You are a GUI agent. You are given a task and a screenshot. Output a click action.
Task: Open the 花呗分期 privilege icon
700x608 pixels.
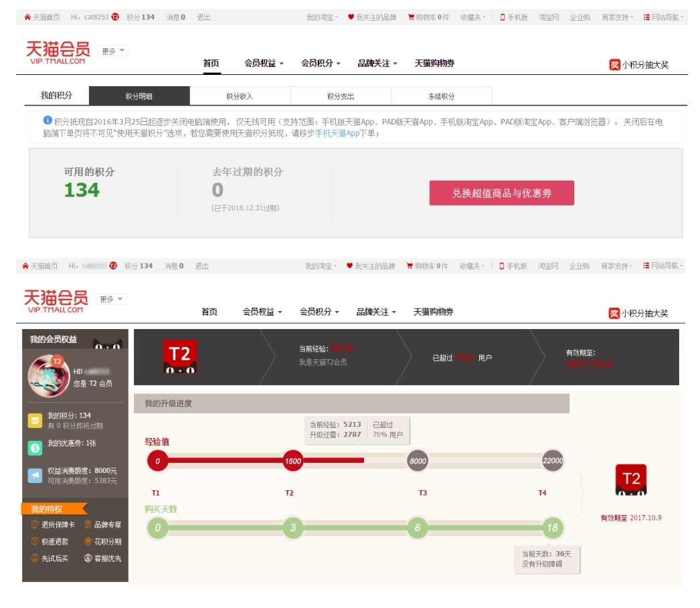pyautogui.click(x=88, y=542)
